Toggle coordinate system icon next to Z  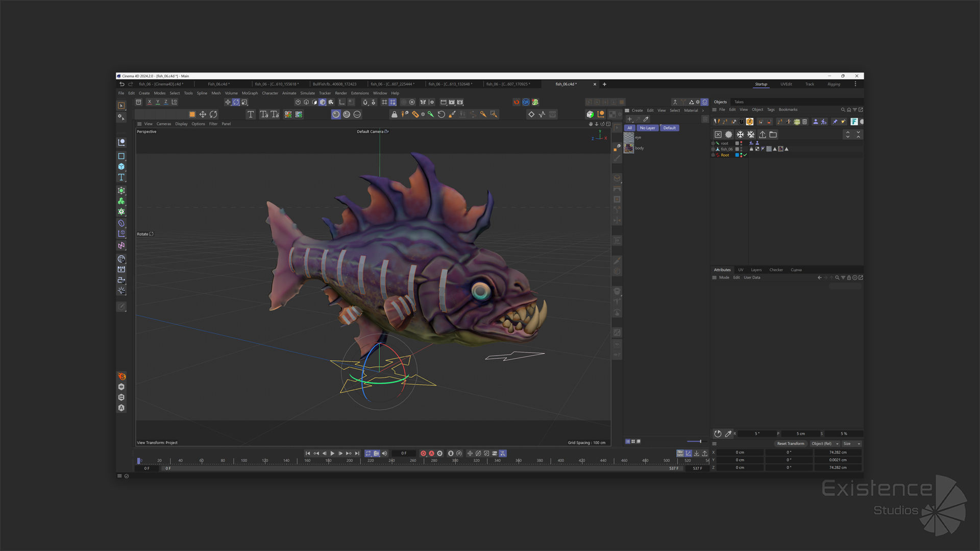pyautogui.click(x=175, y=102)
